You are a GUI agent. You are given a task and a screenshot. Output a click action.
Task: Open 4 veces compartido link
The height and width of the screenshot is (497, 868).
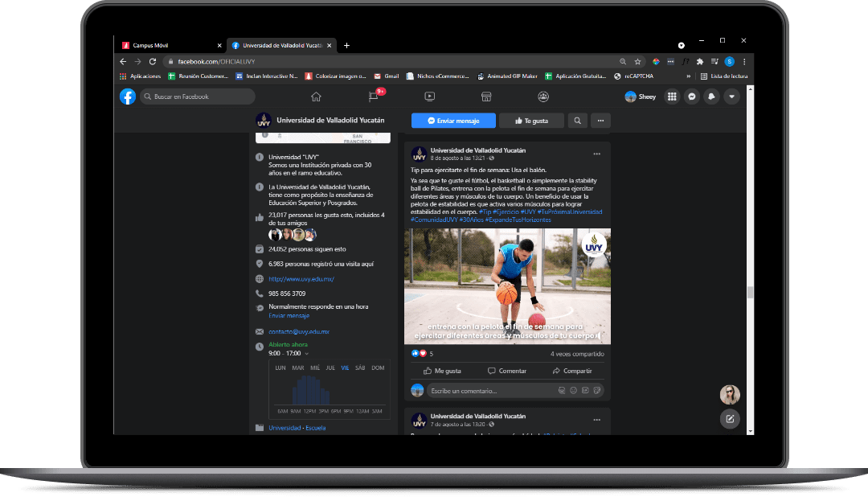[577, 354]
